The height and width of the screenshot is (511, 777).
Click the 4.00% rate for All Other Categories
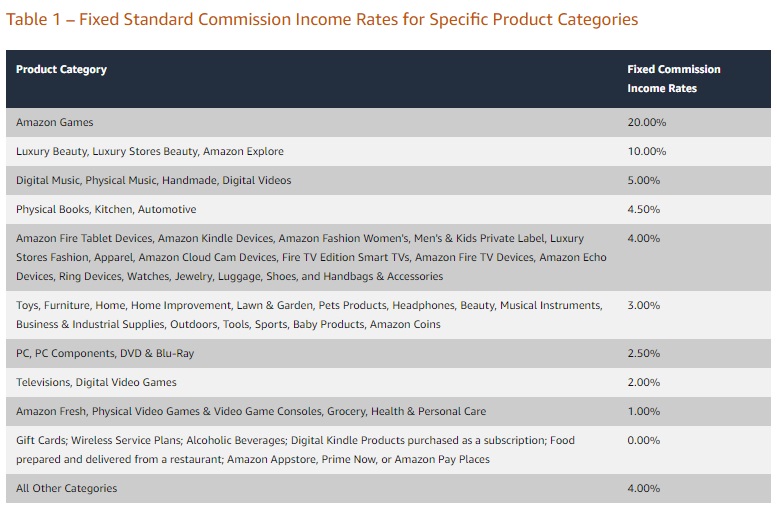[x=644, y=488]
